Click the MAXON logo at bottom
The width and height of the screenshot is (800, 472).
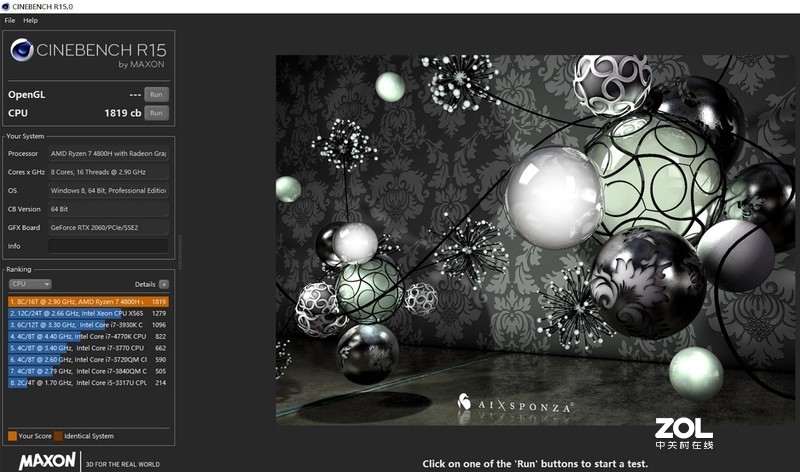[47, 461]
